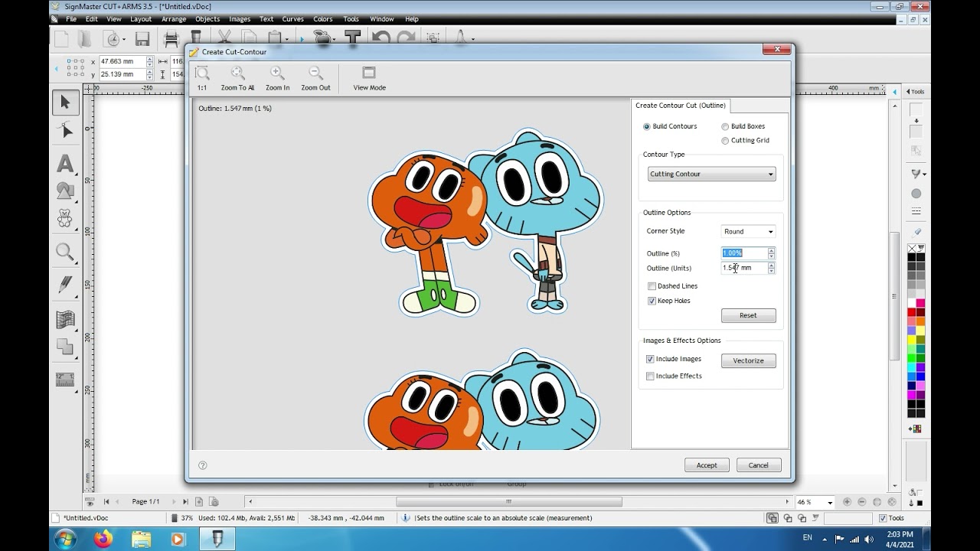980x551 pixels.
Task: Open the Colors menu
Action: (x=323, y=19)
